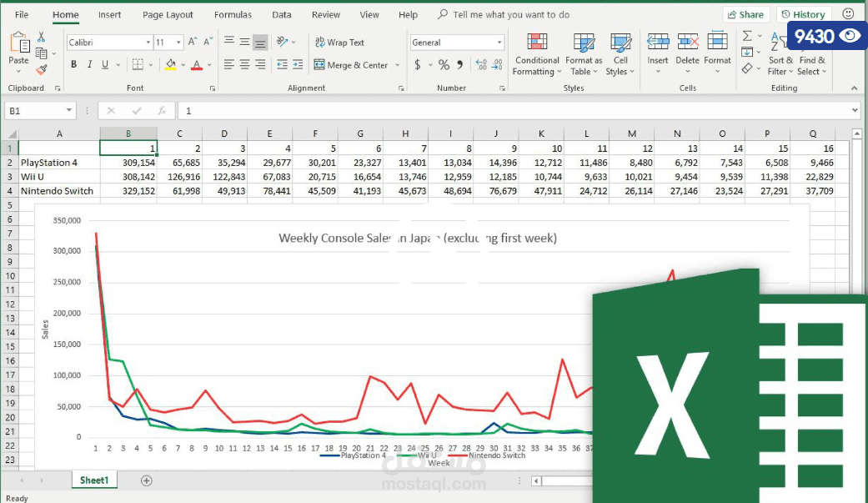Open the Name Box dropdown arrow
868x503 pixels.
(68, 110)
